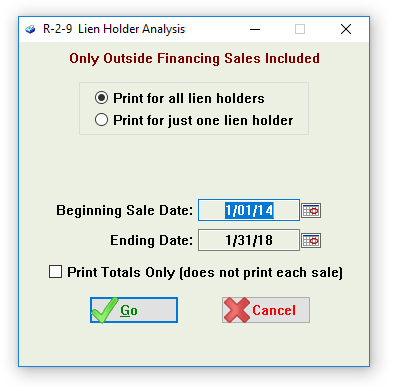The height and width of the screenshot is (391, 395).
Task: Open calendar picker for Beginning Sale Date
Action: point(311,210)
